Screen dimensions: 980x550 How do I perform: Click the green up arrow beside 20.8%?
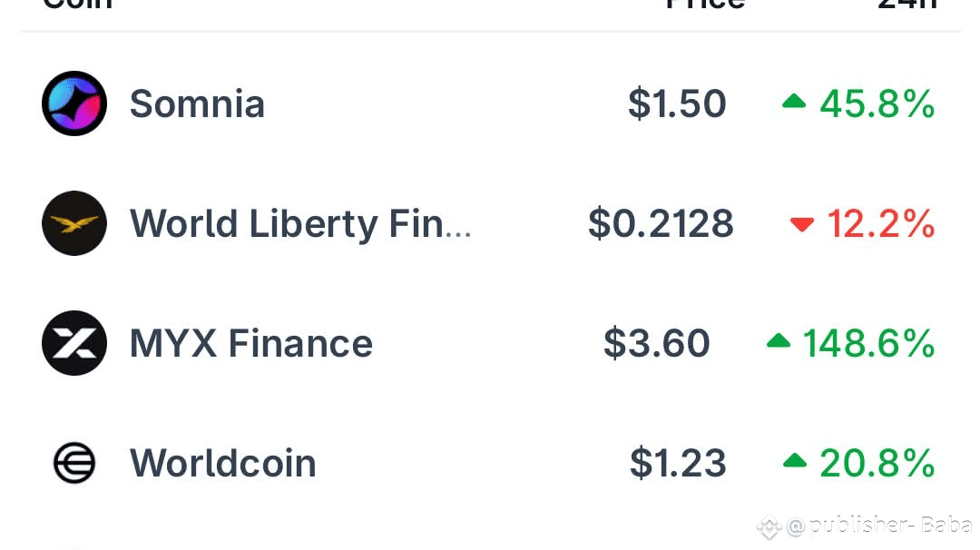click(794, 461)
